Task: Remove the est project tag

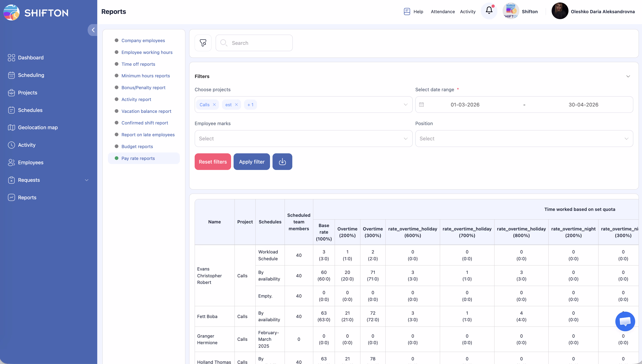Action: [236, 105]
